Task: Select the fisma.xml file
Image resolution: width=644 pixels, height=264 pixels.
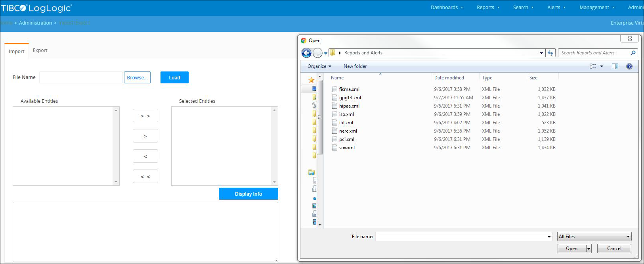Action: coord(349,89)
